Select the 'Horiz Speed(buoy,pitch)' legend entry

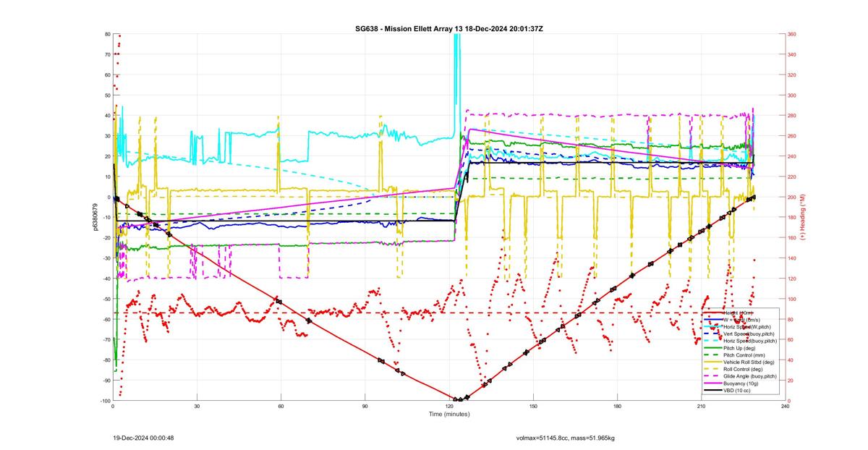click(x=750, y=341)
